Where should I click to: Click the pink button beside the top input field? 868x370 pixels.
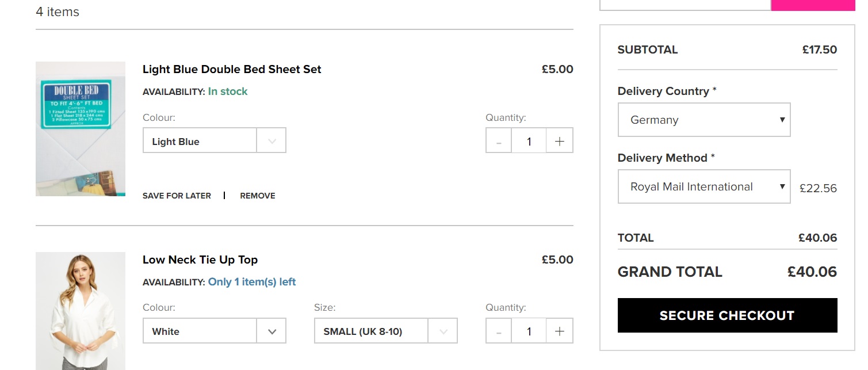click(812, 5)
